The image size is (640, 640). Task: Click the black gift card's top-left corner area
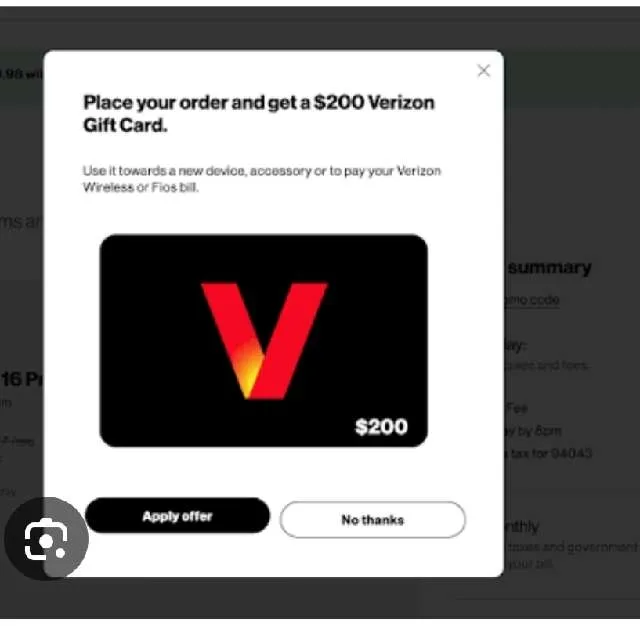click(118, 253)
